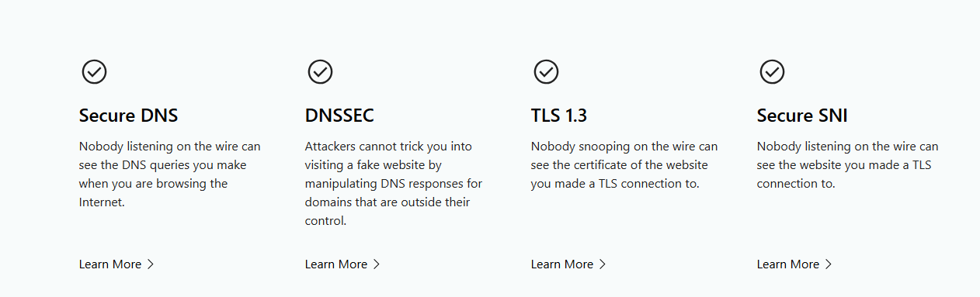This screenshot has height=297, width=980.
Task: Click the TLS 1.3 description about certificates
Action: [x=624, y=165]
